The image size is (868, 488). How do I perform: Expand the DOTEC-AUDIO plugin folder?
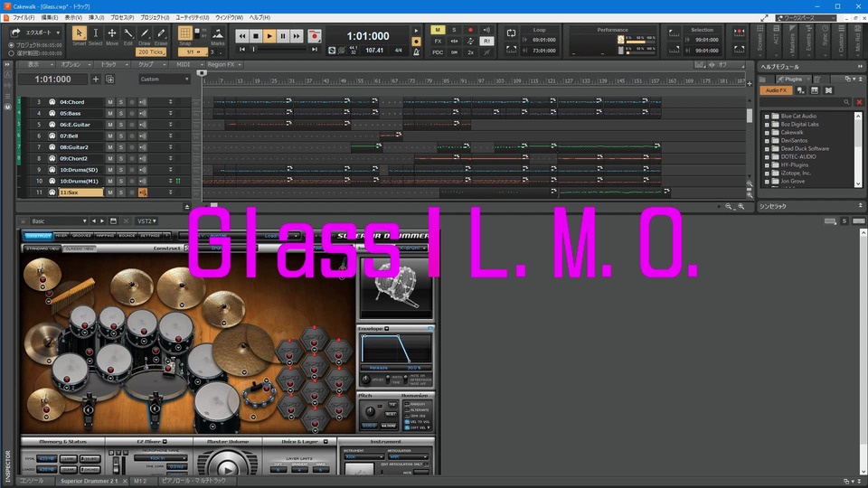tap(767, 157)
